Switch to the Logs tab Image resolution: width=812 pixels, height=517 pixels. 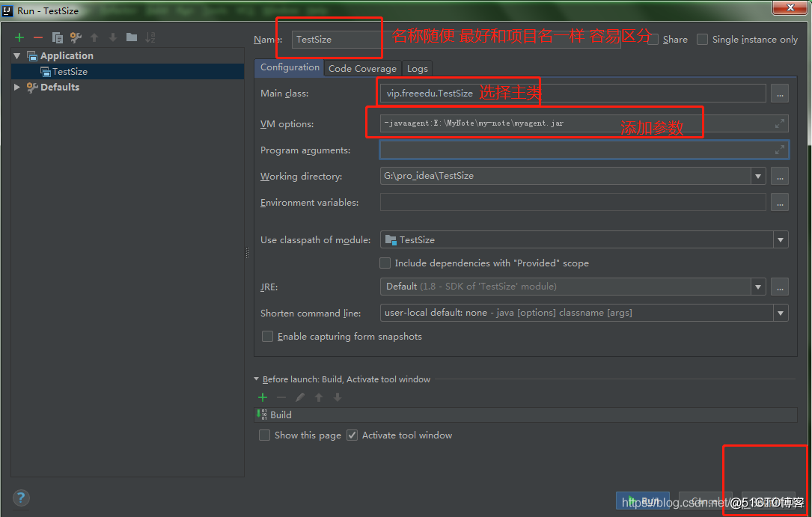tap(418, 68)
